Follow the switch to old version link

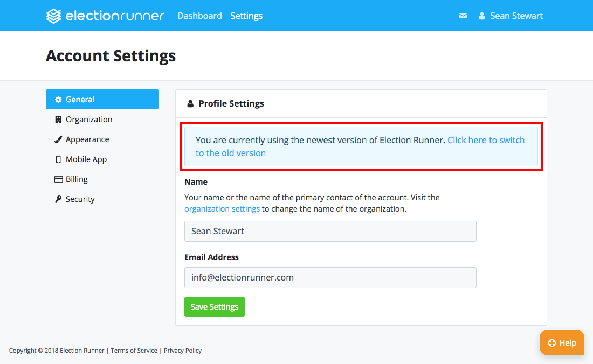(x=360, y=146)
